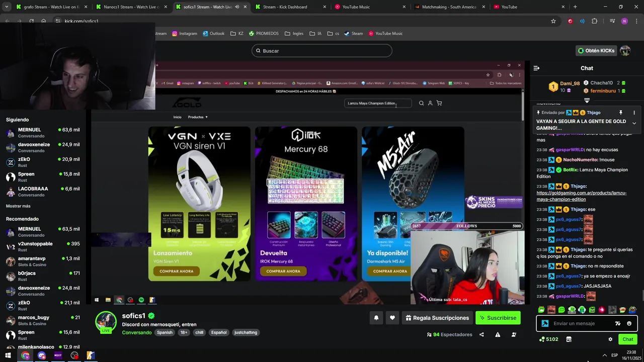Report the stream warning icon

click(x=498, y=334)
